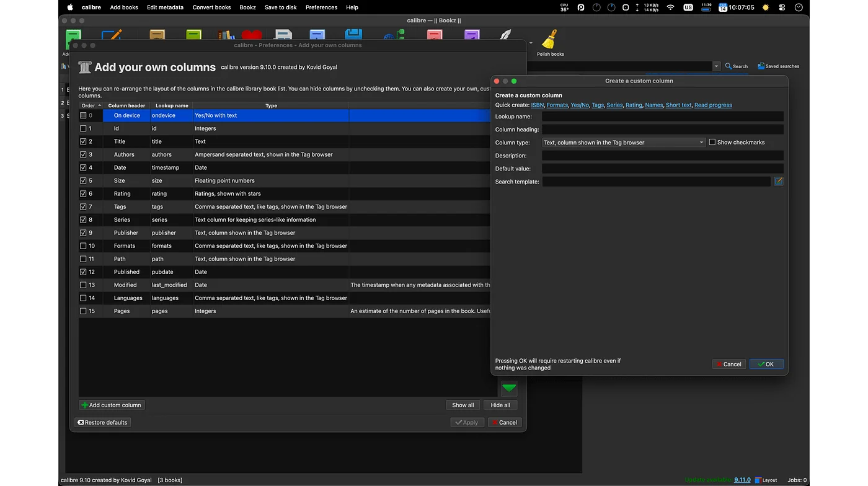
Task: Uncheck the Rating column checkbox
Action: click(x=83, y=193)
